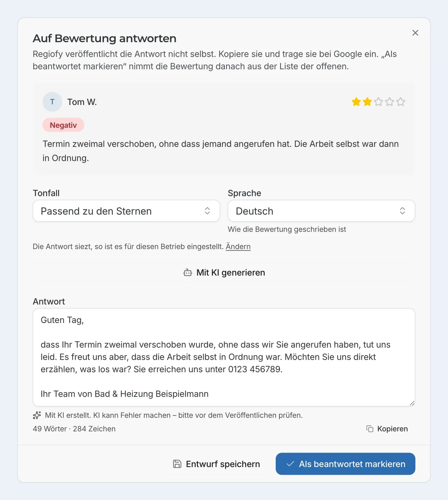Mark the review as answered

click(346, 464)
